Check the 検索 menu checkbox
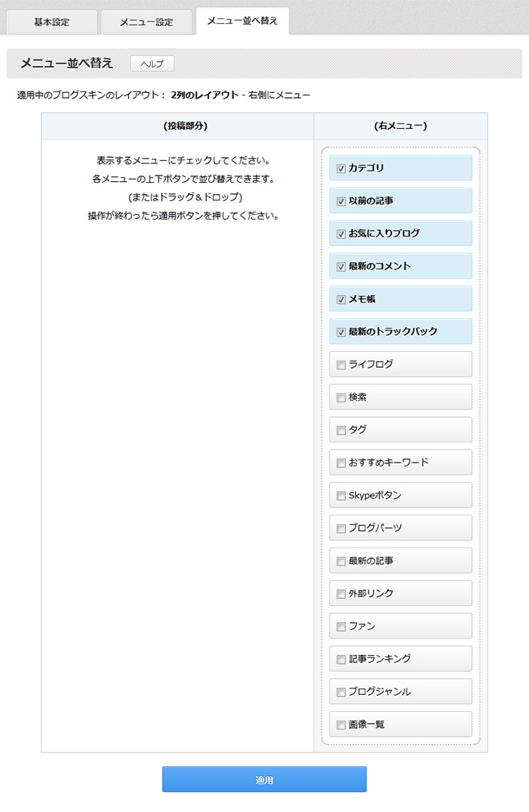 tap(341, 398)
